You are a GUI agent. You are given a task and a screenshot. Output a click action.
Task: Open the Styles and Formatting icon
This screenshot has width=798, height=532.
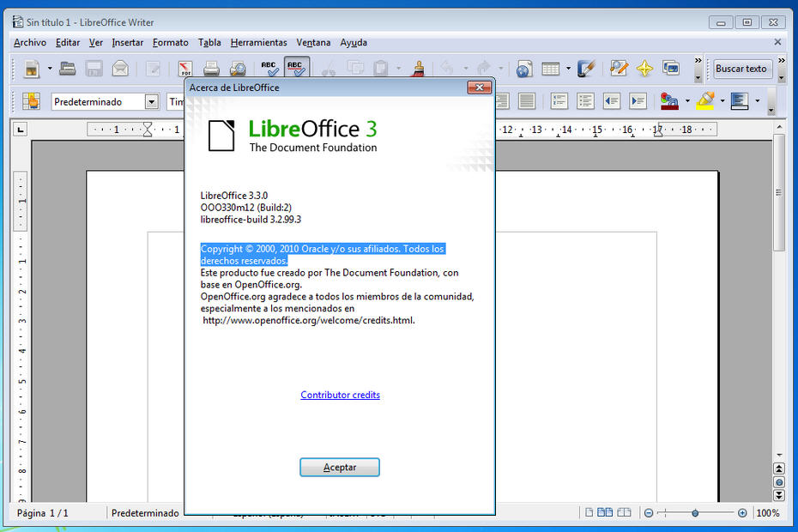tap(32, 101)
